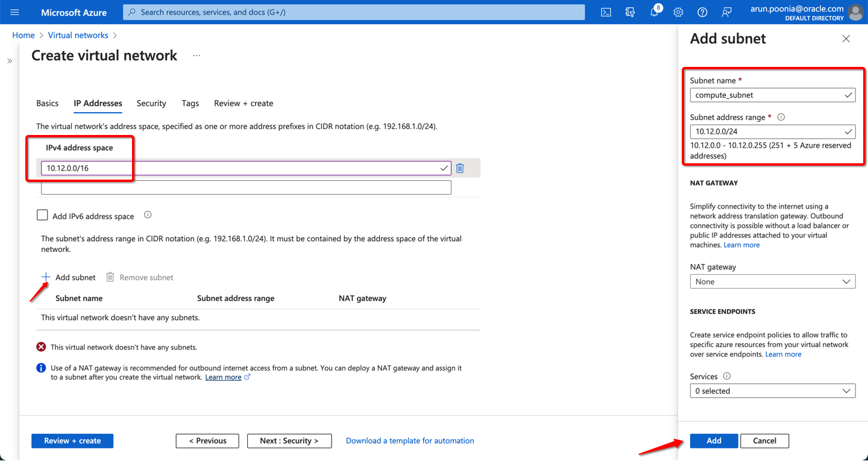Screen dimensions: 868x461
Task: Expand the NAT gateway dropdown
Action: (x=772, y=281)
